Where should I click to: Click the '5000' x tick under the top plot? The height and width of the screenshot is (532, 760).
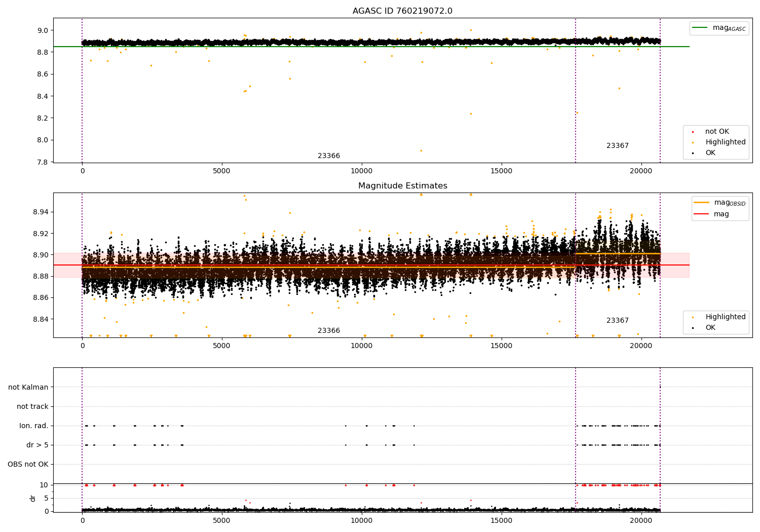click(222, 171)
